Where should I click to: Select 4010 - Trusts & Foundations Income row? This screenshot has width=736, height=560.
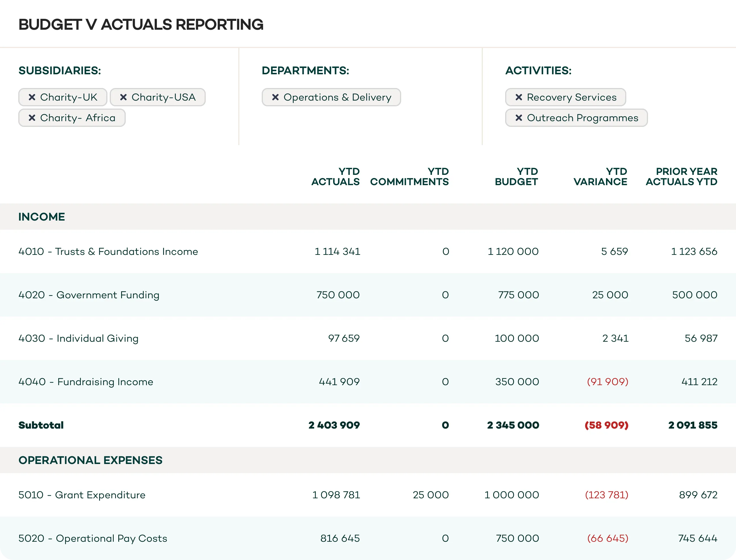(368, 251)
